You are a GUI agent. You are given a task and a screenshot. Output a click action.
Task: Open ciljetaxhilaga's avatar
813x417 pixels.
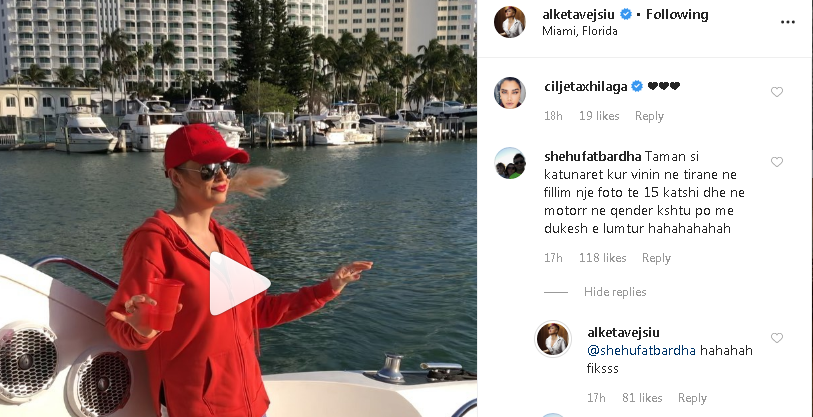click(509, 93)
